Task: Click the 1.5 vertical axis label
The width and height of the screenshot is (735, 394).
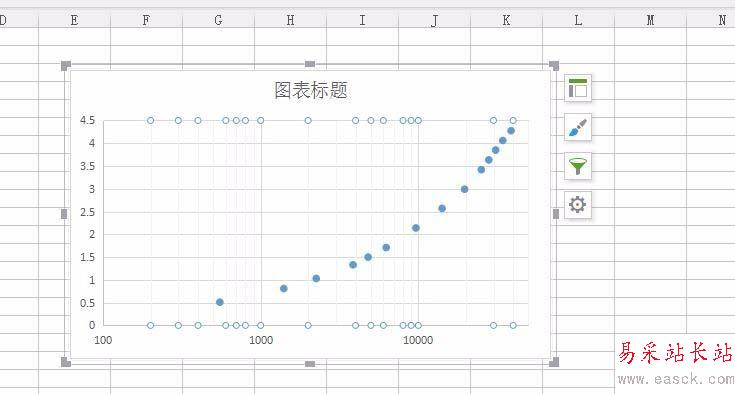Action: (87, 257)
